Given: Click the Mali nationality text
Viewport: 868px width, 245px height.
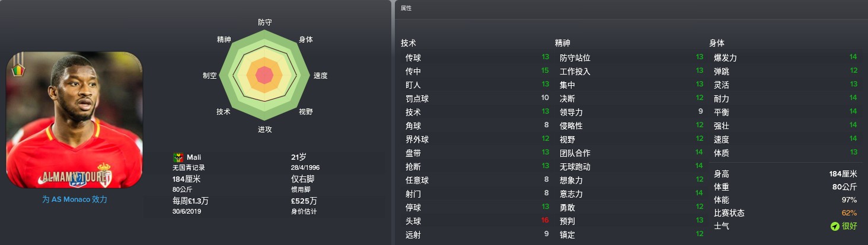Looking at the screenshot, I should click(x=194, y=157).
